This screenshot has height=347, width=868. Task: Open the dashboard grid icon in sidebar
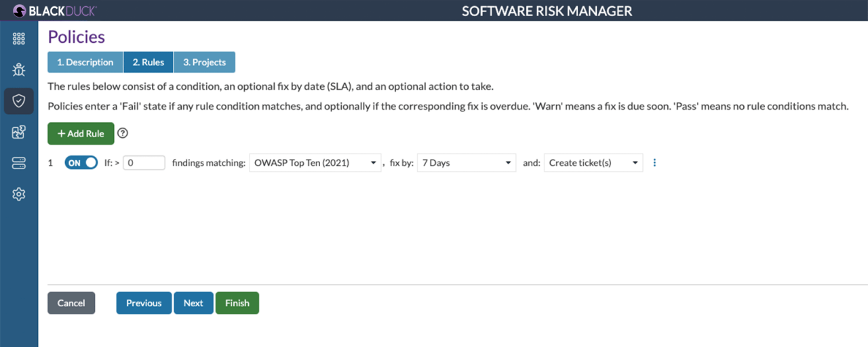(19, 39)
